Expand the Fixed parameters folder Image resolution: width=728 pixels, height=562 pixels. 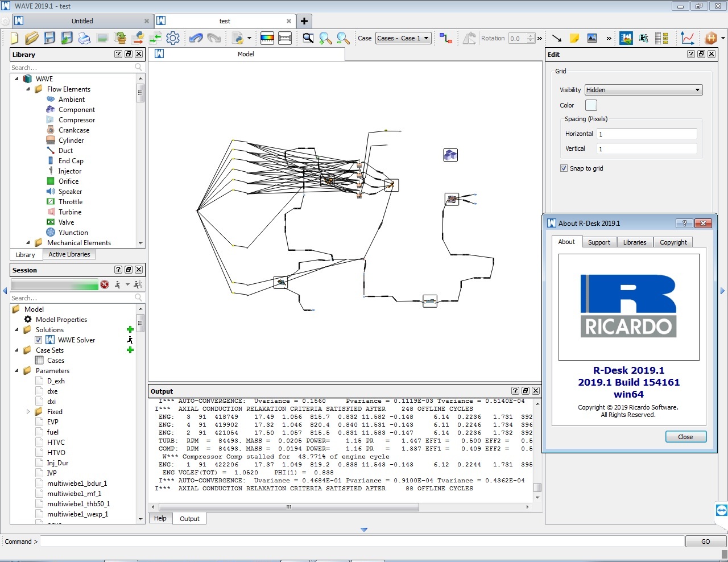coord(28,412)
